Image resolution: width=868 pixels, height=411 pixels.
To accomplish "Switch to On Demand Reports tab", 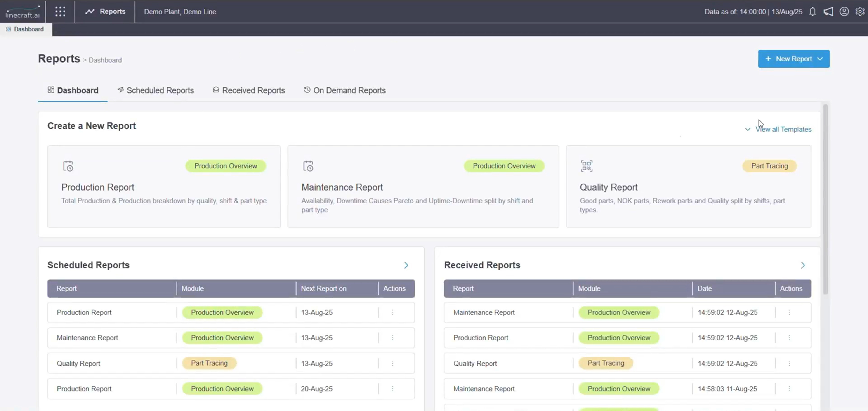I will click(345, 90).
